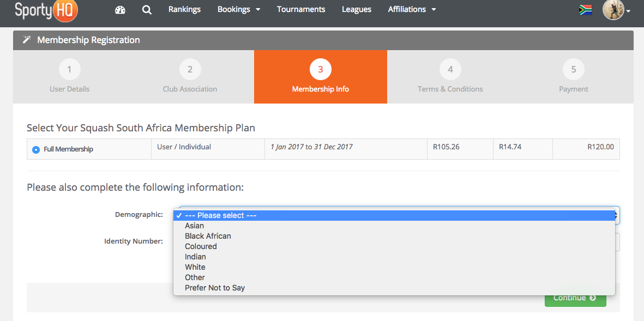Go to step 2 Club Association
Viewport: 644px width, 321px height.
point(190,77)
